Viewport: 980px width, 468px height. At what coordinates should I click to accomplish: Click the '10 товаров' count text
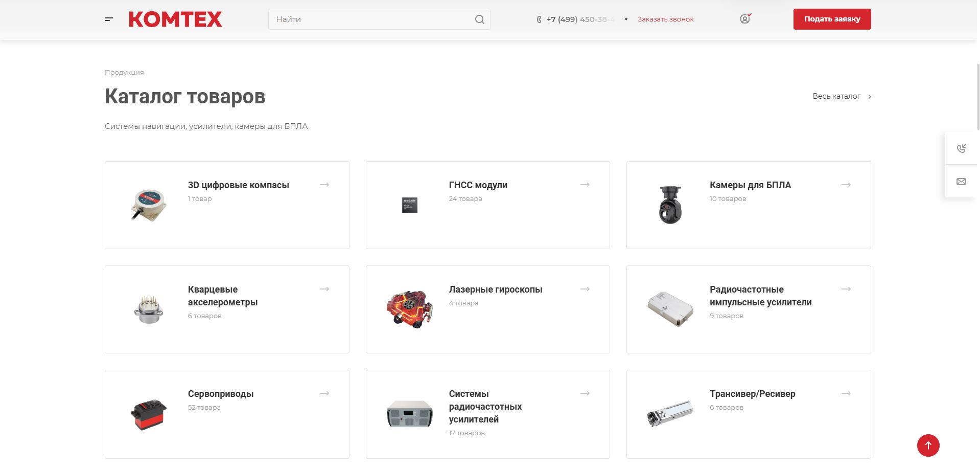(x=728, y=199)
